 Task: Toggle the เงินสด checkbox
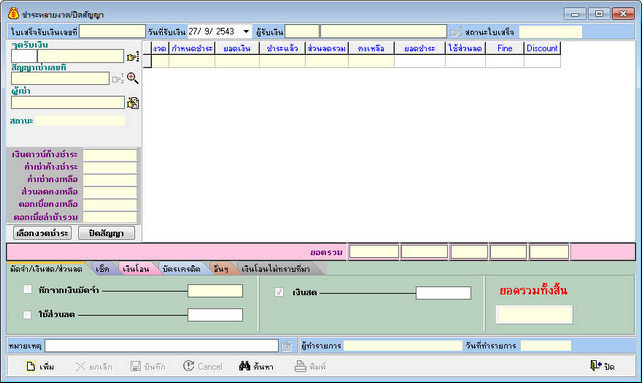click(x=279, y=292)
